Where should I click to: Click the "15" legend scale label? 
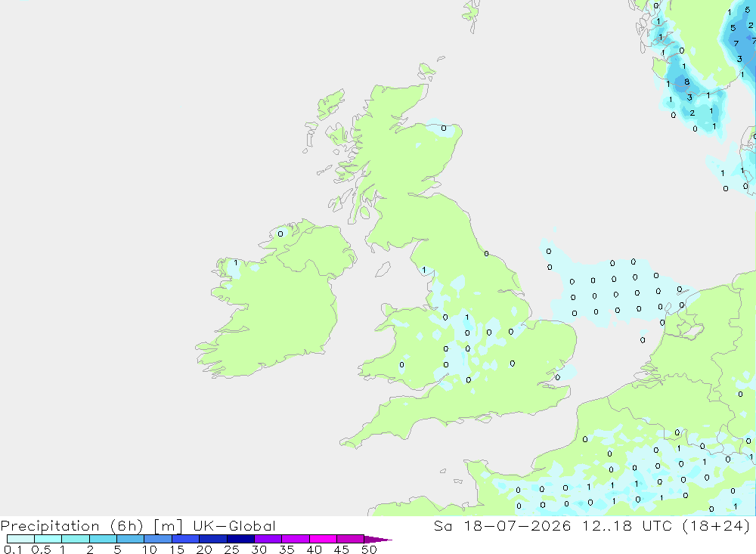177,549
